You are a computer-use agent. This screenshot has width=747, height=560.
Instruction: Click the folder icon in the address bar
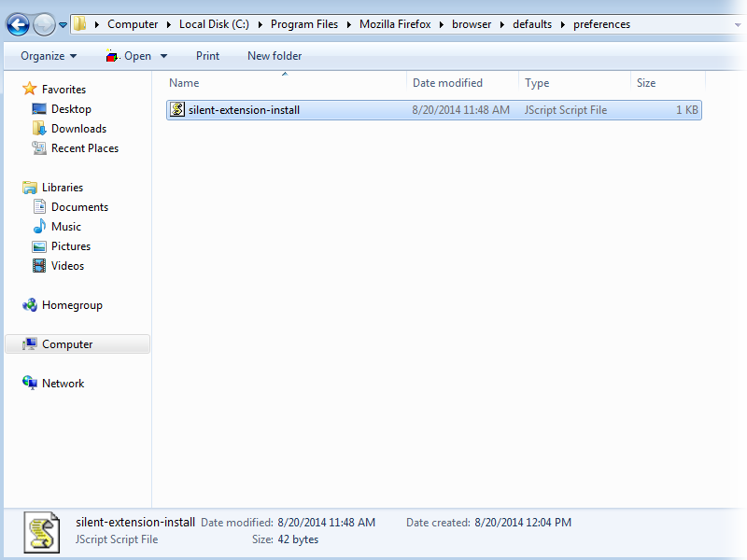point(79,23)
